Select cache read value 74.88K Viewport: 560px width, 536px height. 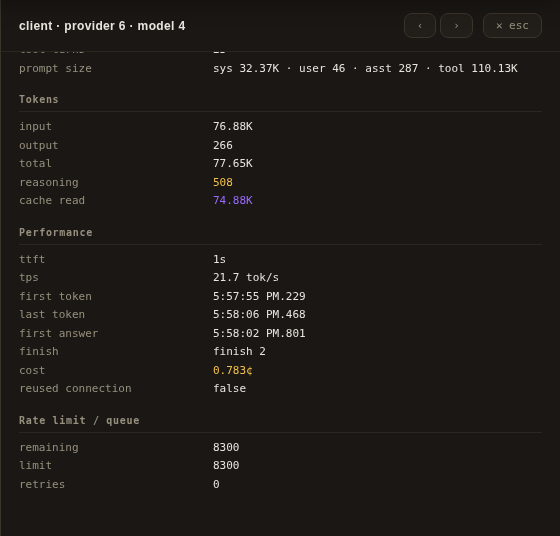pos(232,200)
